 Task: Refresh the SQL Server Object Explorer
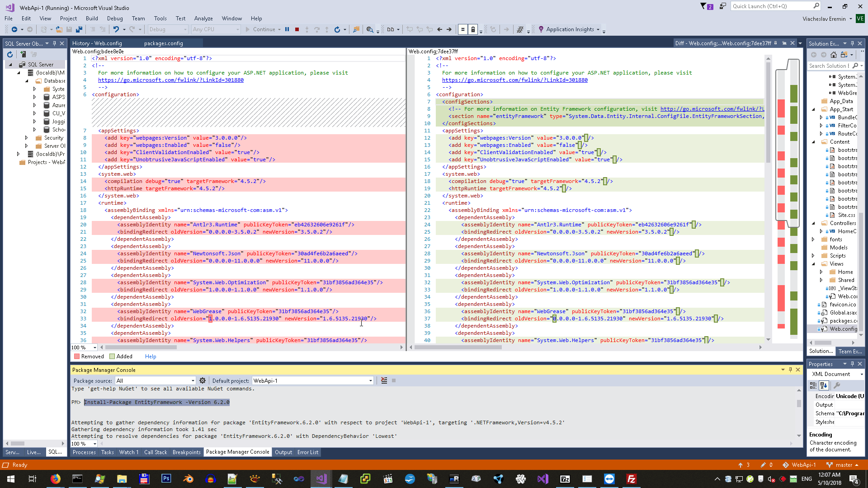(x=9, y=54)
